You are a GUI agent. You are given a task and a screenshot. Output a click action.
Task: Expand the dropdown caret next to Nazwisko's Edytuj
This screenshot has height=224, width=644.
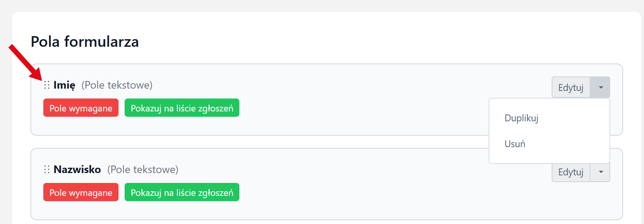(x=600, y=172)
